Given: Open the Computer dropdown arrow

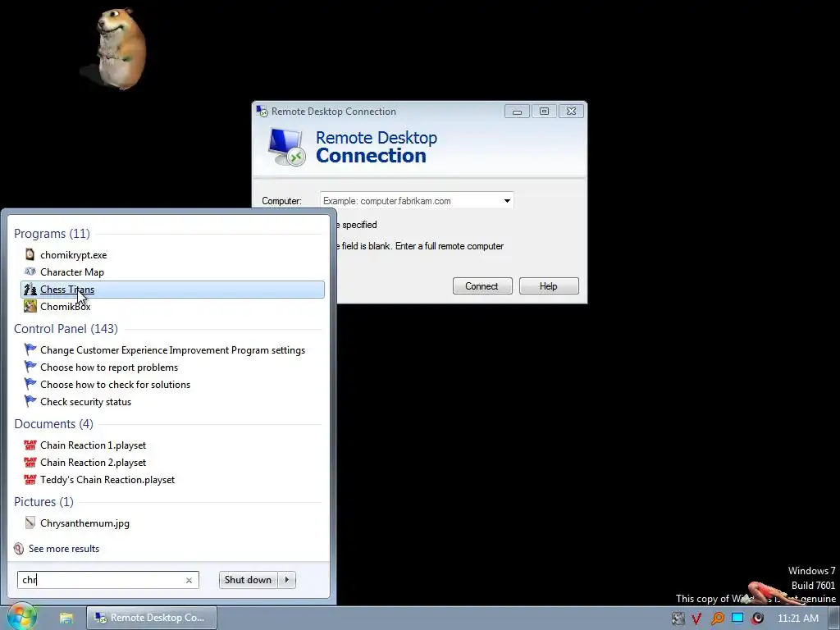Looking at the screenshot, I should tap(507, 201).
